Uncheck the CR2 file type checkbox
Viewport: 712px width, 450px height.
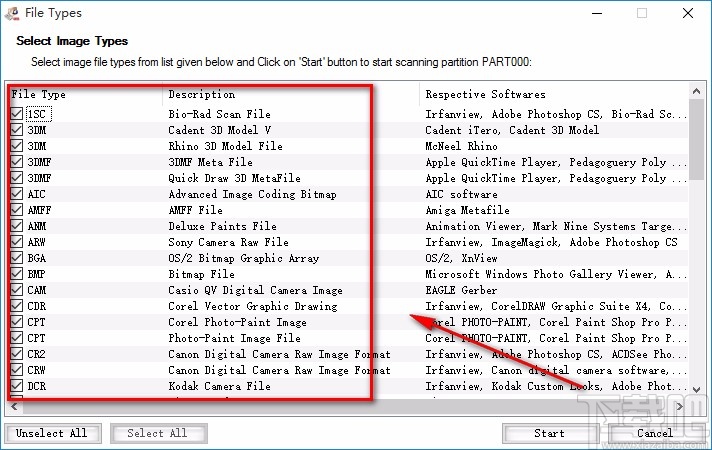pos(17,354)
